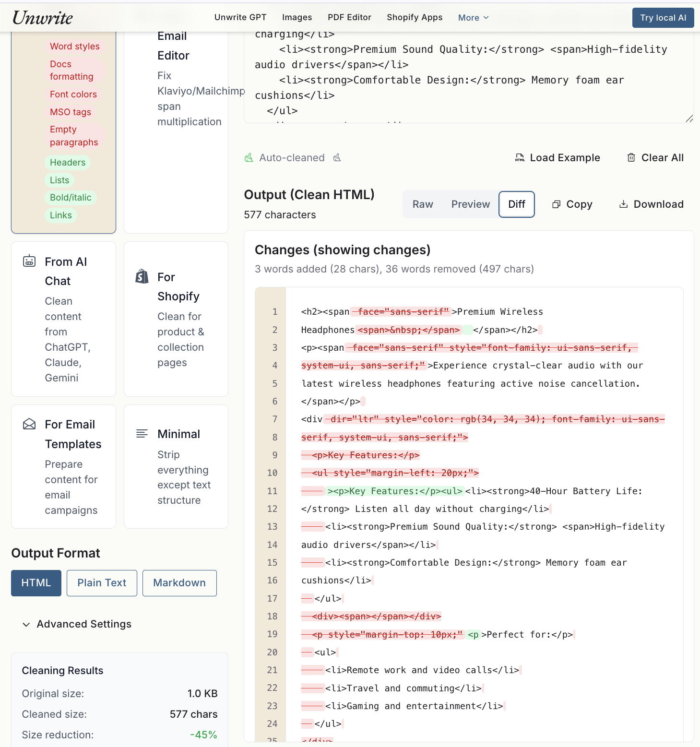Download the cleaned HTML output
The image size is (700, 747).
652,204
